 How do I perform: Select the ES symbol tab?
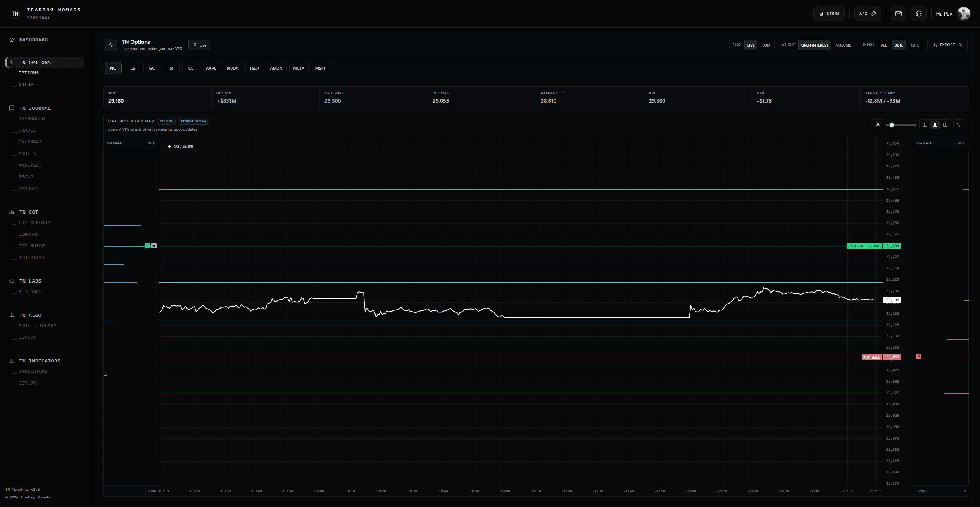pyautogui.click(x=133, y=68)
